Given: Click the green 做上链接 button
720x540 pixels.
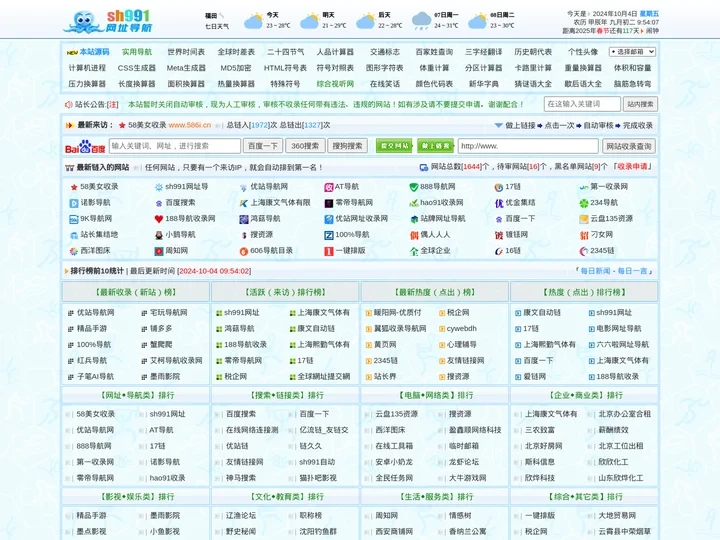Looking at the screenshot, I should (435, 146).
